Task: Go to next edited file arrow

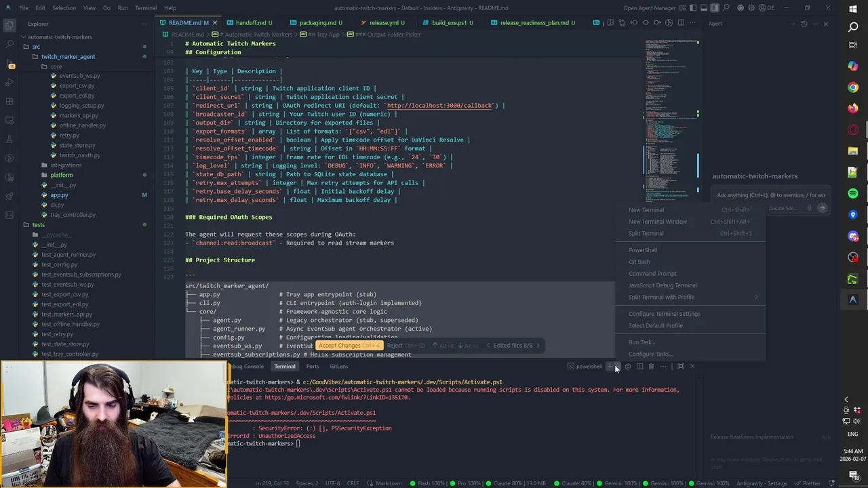Action: point(538,346)
